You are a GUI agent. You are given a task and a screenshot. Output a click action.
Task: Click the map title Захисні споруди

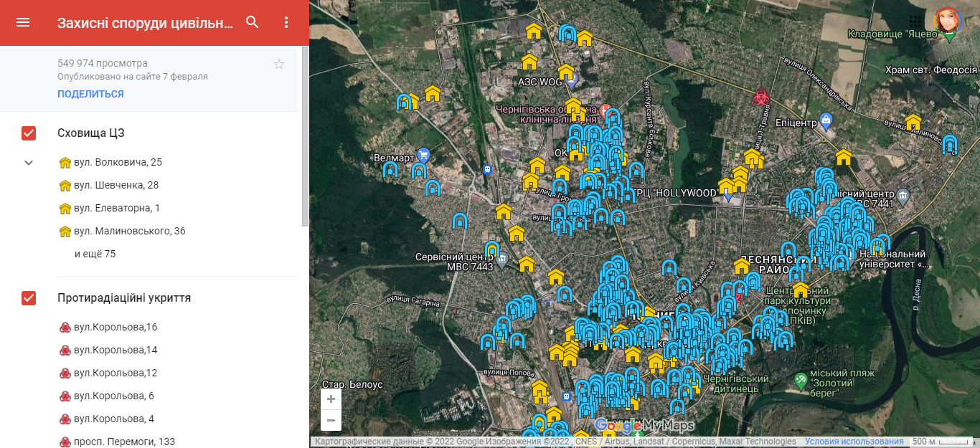(145, 23)
